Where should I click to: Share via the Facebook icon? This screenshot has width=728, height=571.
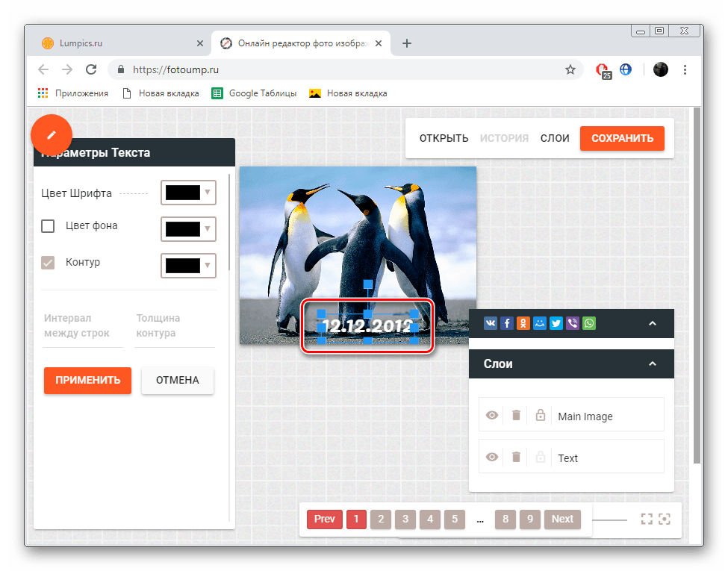point(507,323)
